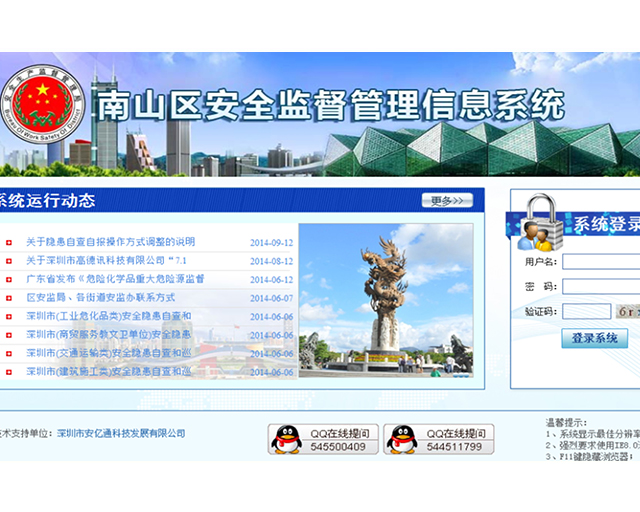This screenshot has height=512, width=640.
Task: Focus the 密码 password input field
Action: [x=601, y=287]
